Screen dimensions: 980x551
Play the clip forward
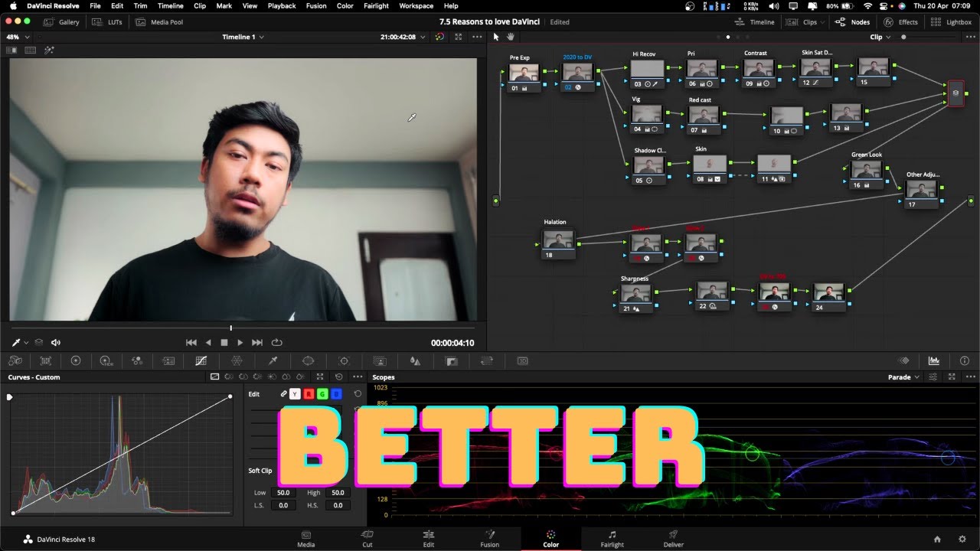240,343
